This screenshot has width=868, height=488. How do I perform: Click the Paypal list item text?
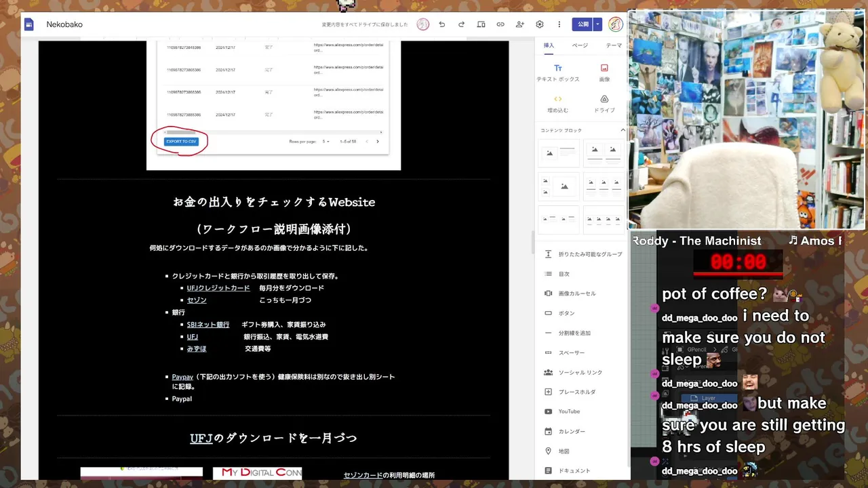(x=182, y=399)
